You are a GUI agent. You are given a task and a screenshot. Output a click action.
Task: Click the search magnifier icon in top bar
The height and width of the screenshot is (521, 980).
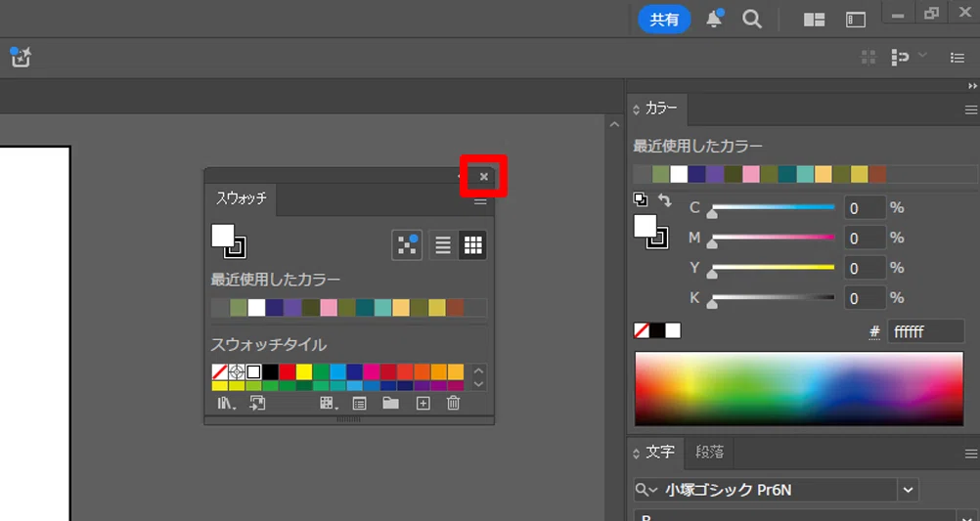pos(752,20)
